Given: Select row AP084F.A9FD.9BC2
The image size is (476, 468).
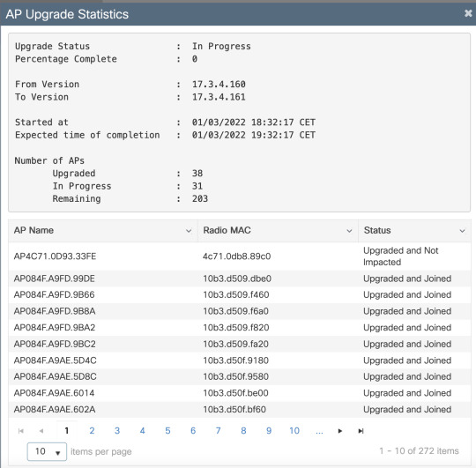Looking at the screenshot, I should 240,344.
